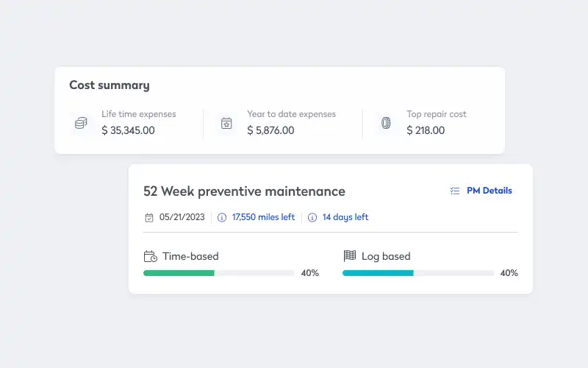
Task: Select the $ 35,345.00 life time amount
Action: 128,130
